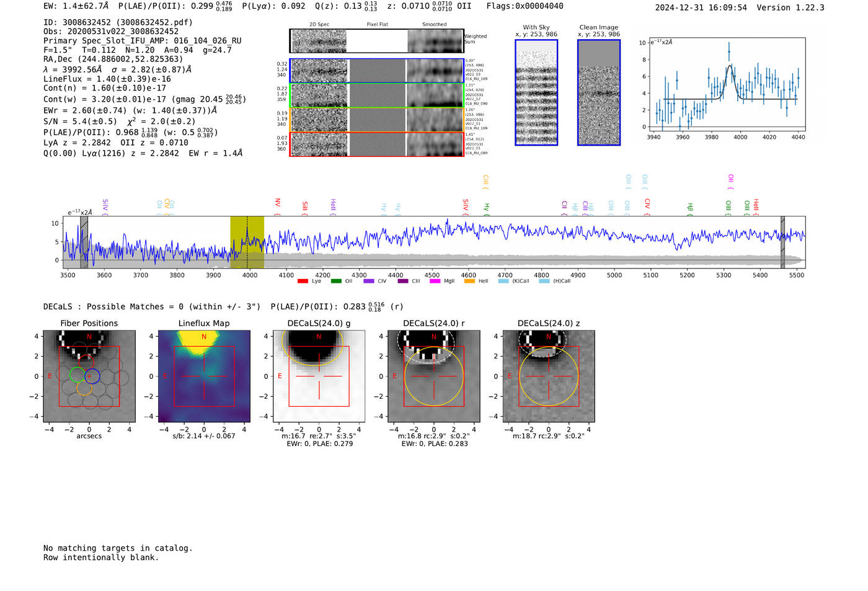
Task: Click the Clean Image cutout
Action: pos(599,92)
